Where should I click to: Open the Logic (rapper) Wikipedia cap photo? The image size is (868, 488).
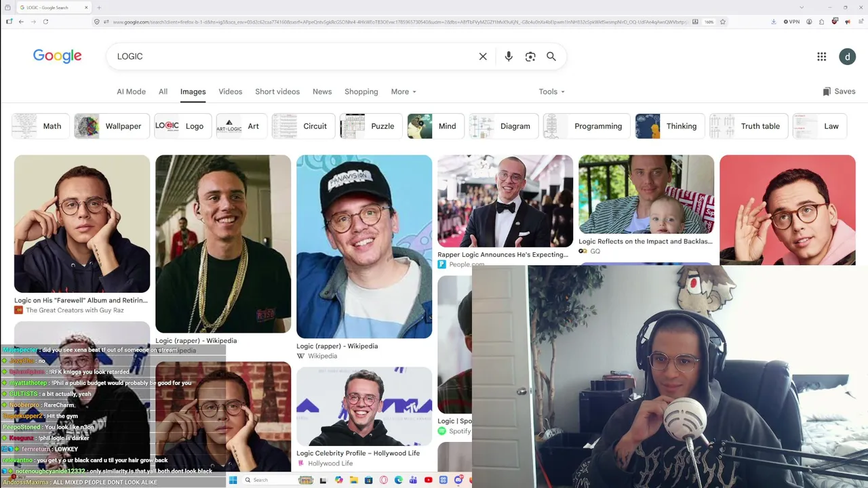coord(364,247)
